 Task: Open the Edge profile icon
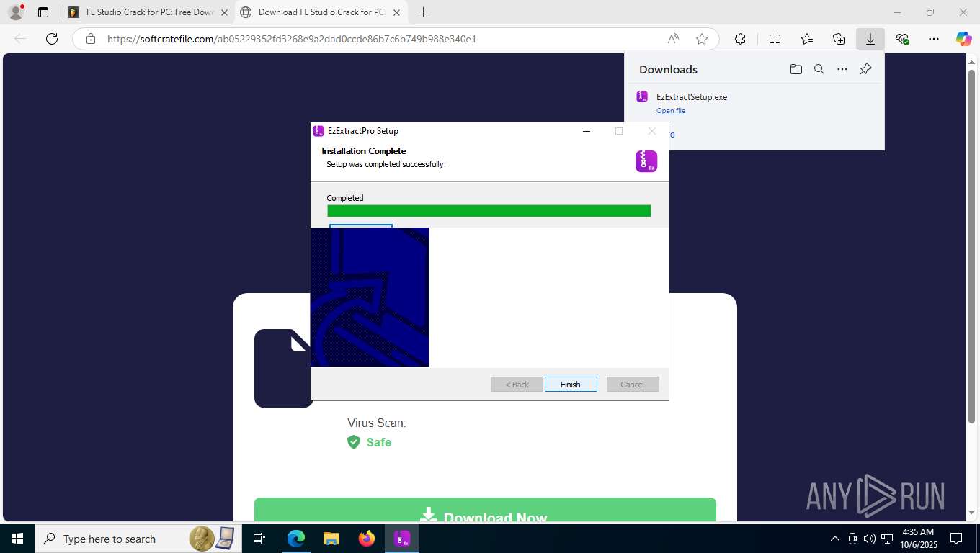[x=15, y=12]
